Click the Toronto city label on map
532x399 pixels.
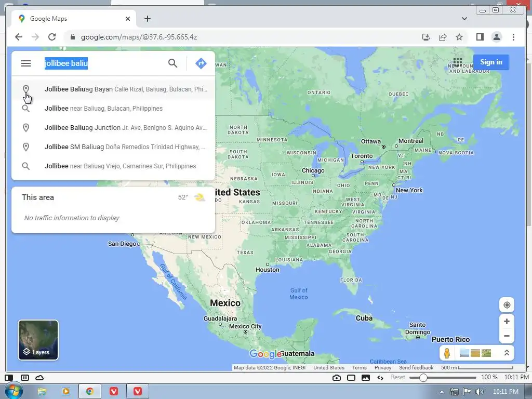[x=362, y=156]
